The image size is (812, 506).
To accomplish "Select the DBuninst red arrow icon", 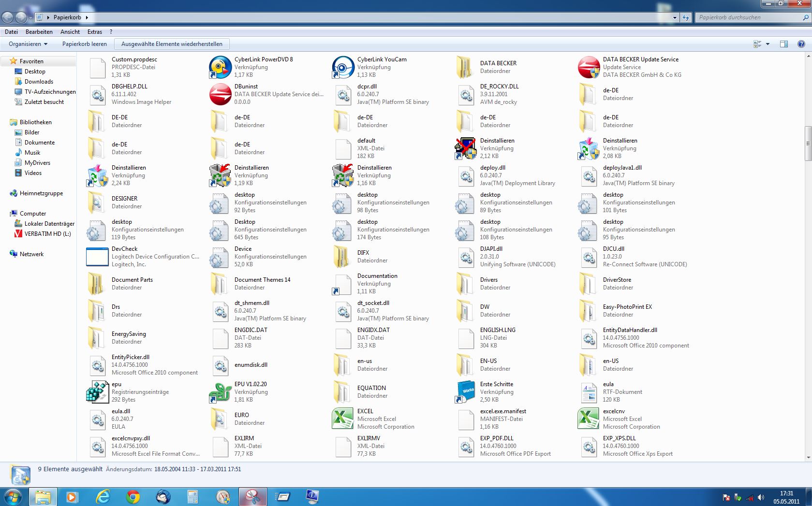I will pyautogui.click(x=220, y=94).
